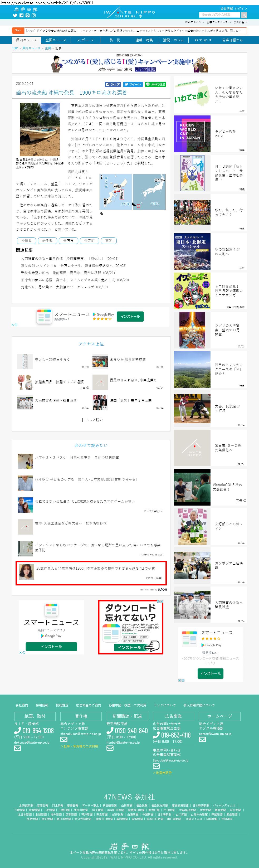Open つながるI(愛) campaign banner
259x868 pixels.
pos(129,63)
